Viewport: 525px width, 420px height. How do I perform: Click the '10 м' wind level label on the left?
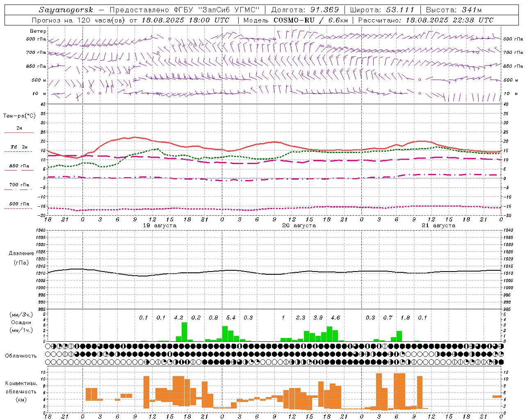(x=39, y=94)
